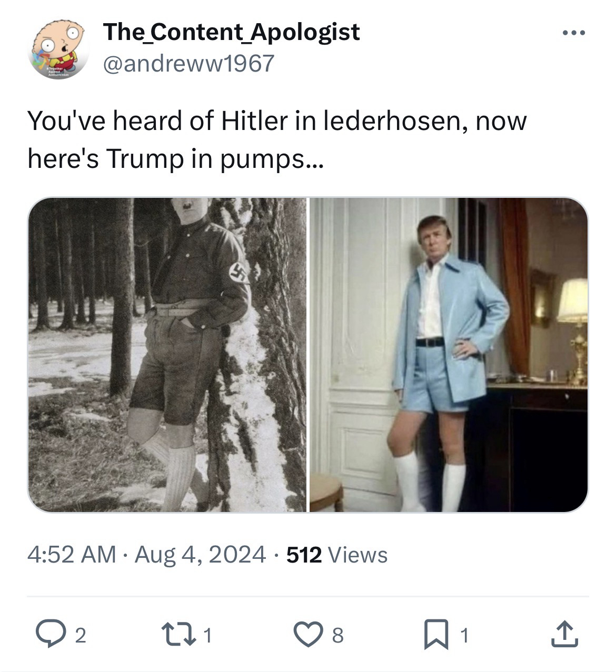This screenshot has width=616, height=672.
Task: Open The_Content_Apologist display name
Action: coord(232,32)
